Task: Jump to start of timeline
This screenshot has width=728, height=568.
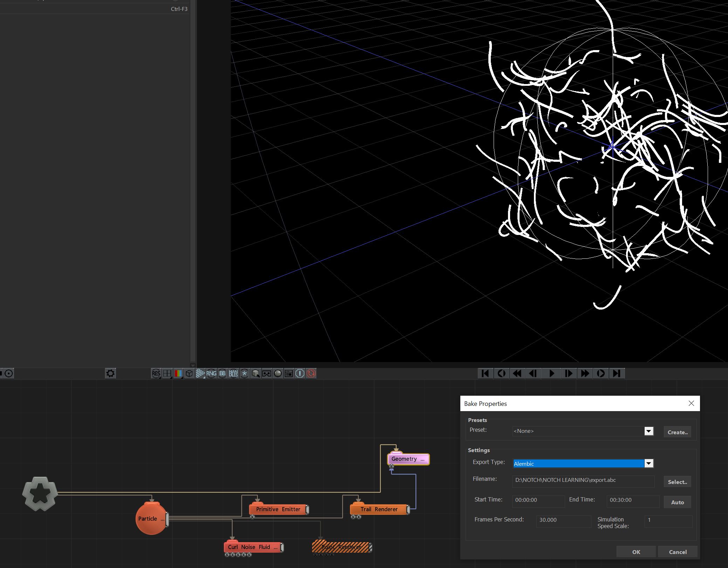Action: 485,373
